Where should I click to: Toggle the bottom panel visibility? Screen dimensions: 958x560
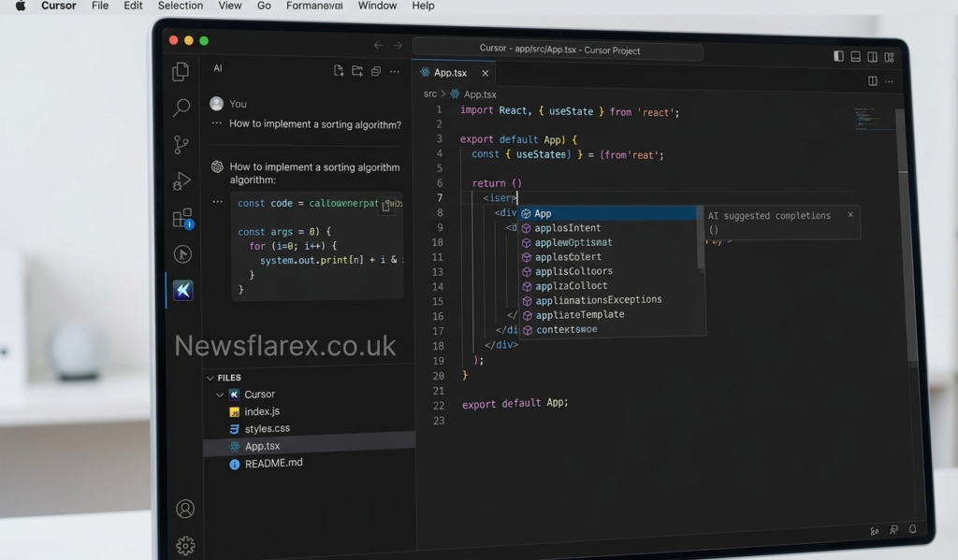click(x=854, y=56)
